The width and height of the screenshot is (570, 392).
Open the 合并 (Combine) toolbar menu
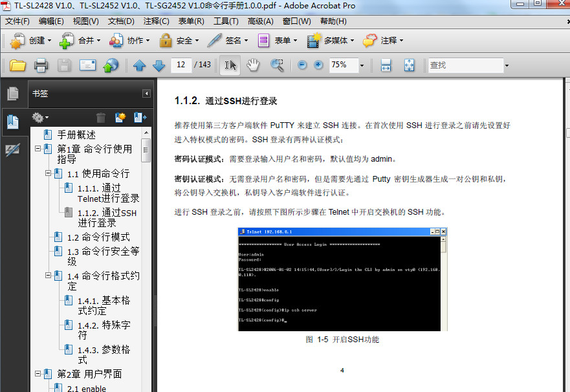point(80,40)
